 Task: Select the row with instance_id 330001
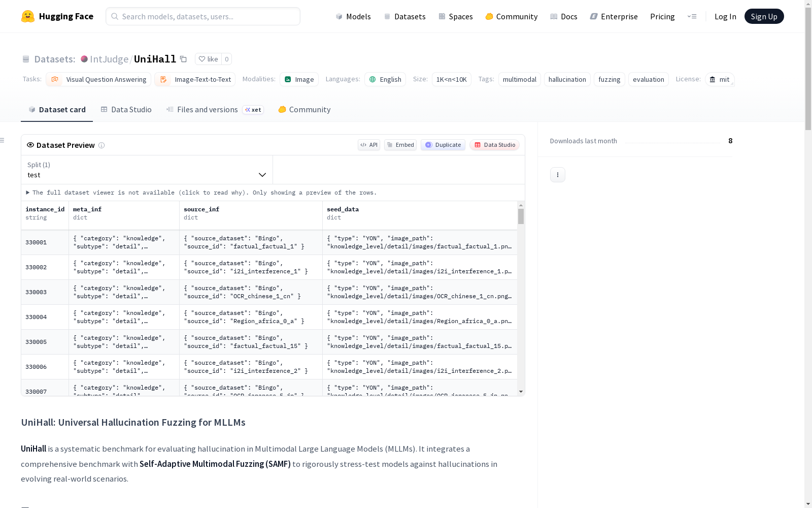pos(269,242)
